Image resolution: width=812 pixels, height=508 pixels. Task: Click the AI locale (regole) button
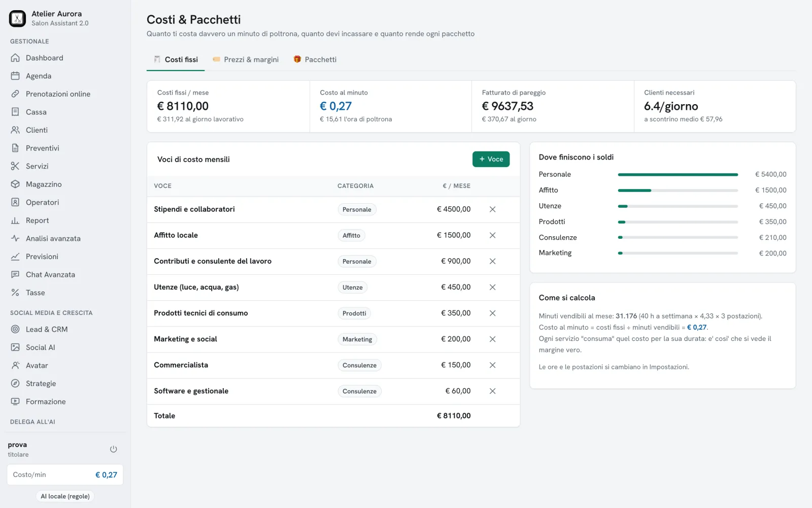65,496
